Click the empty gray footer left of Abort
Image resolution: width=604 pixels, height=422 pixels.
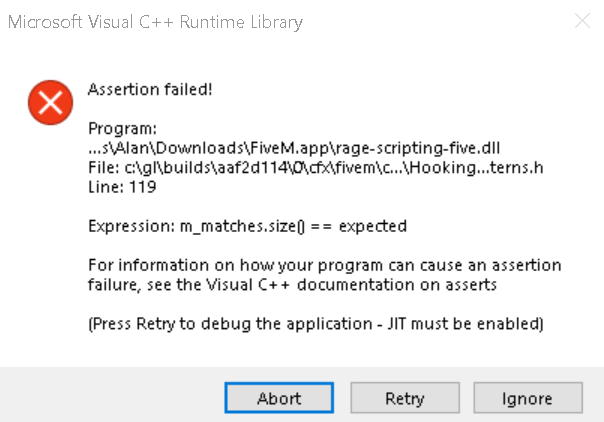pos(110,398)
